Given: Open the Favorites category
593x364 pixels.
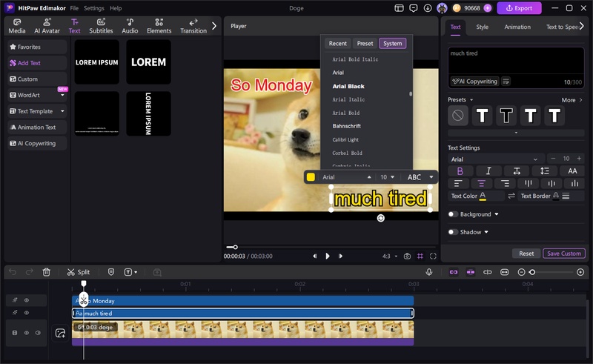Looking at the screenshot, I should click(x=37, y=47).
